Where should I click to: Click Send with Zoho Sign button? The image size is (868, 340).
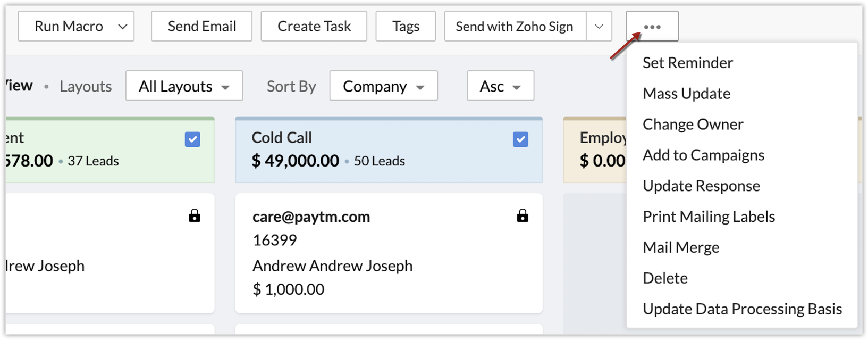tap(515, 26)
